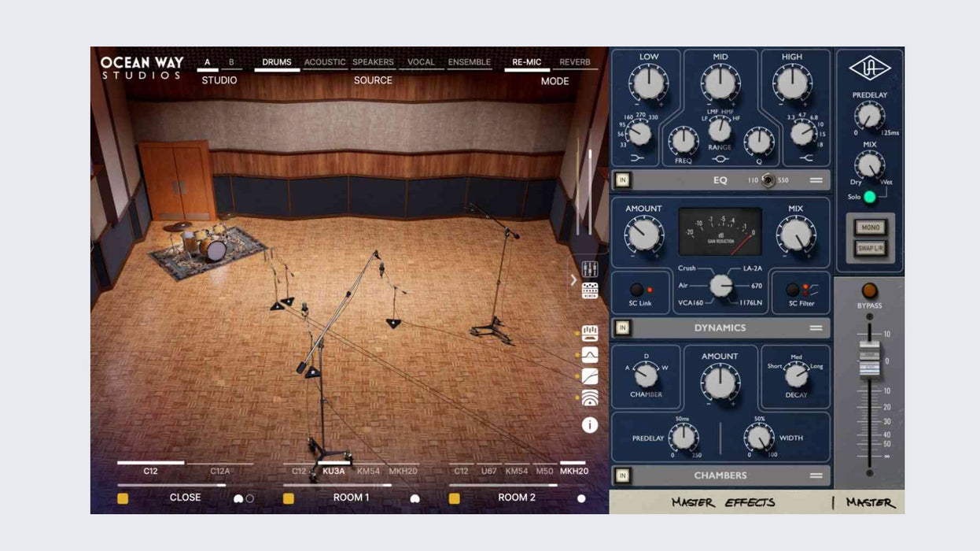Toggle the Dynamics IN button
This screenshot has width=980, height=551.
623,328
